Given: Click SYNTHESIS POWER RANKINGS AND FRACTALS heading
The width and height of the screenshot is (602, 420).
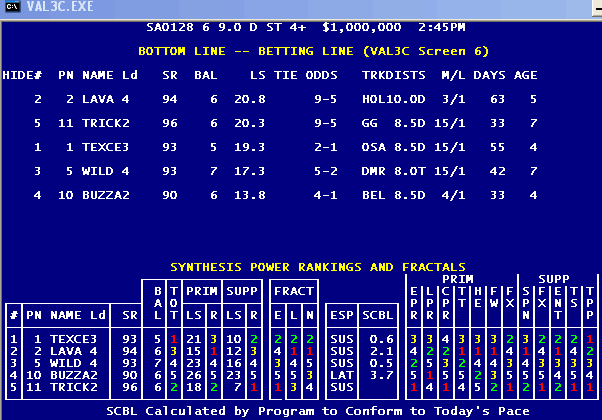Looking at the screenshot, I should coord(318,267).
